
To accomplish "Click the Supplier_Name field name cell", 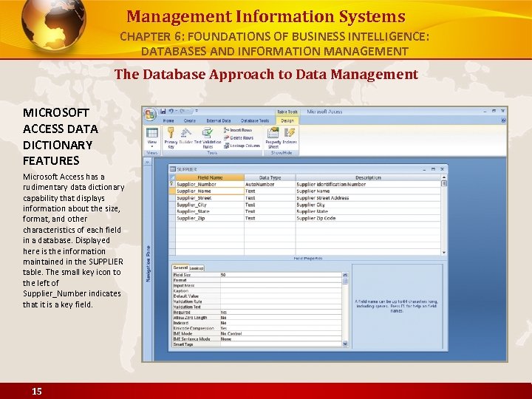I will 210,191.
